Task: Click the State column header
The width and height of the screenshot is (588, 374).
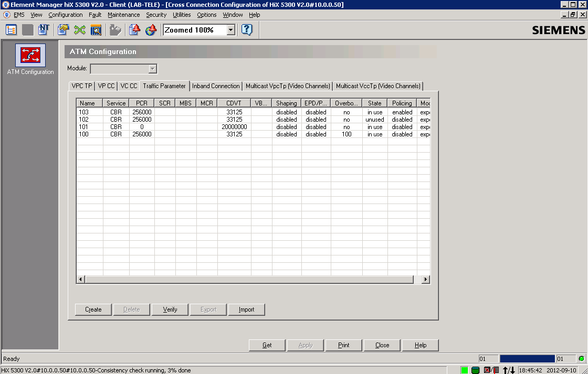Action: coord(375,103)
